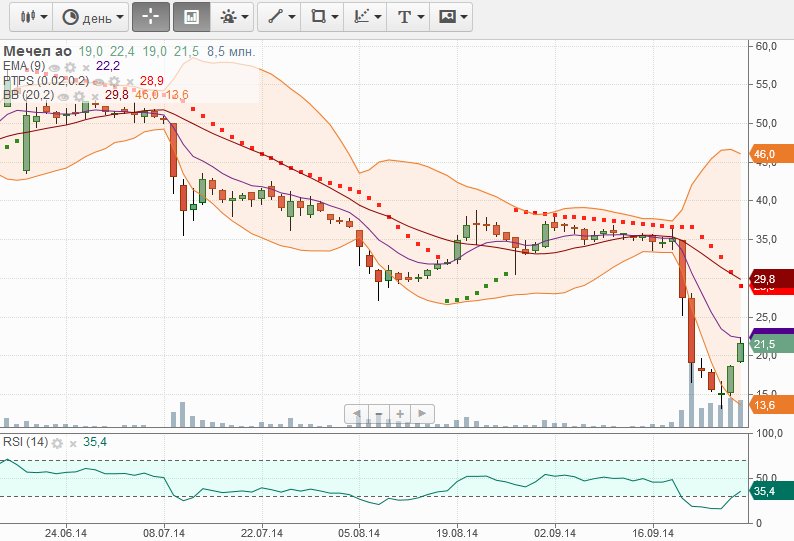Remove the RSI (14) indicator
Viewport: 794px width, 541px height.
coord(73,442)
